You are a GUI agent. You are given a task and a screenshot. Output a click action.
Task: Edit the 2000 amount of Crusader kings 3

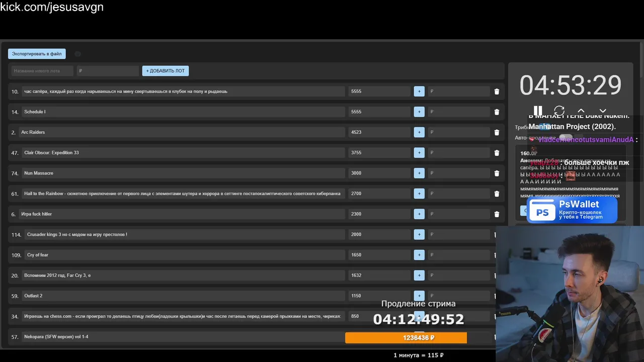[x=379, y=234]
